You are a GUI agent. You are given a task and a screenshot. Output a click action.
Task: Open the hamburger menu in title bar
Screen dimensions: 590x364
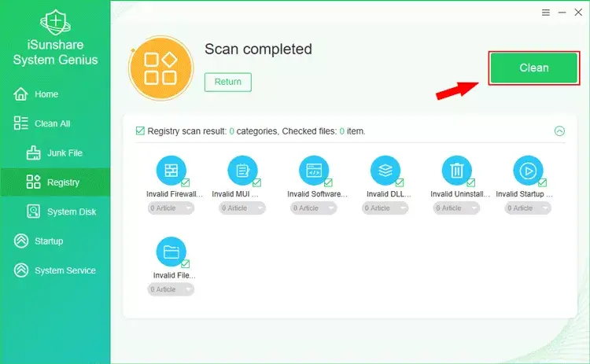546,13
